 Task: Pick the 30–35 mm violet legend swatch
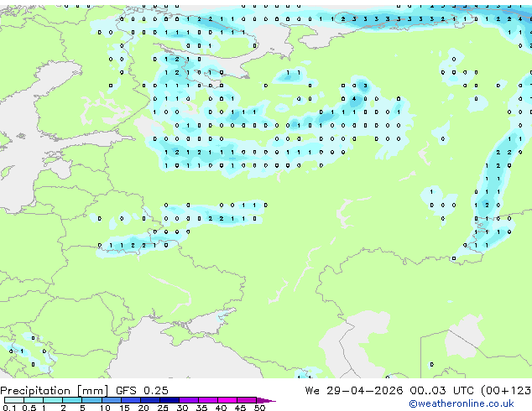point(189,400)
